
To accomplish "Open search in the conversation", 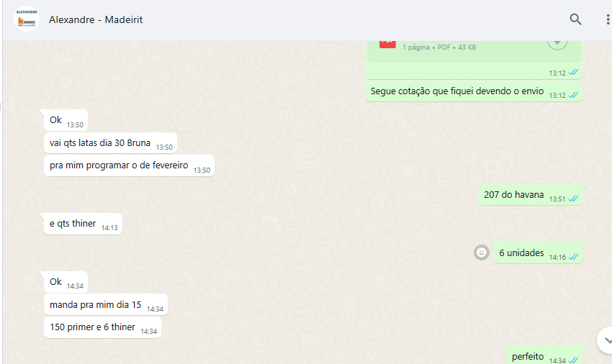I will [575, 19].
